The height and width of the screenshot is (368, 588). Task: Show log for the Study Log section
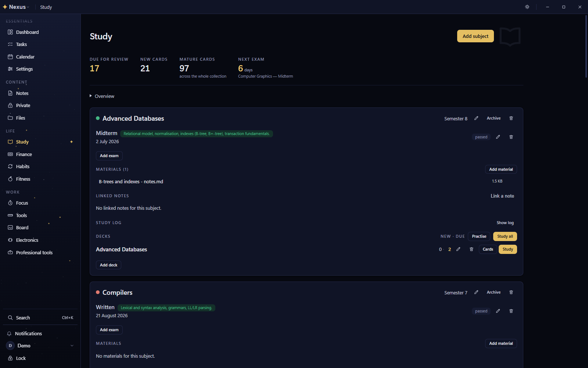click(x=505, y=223)
